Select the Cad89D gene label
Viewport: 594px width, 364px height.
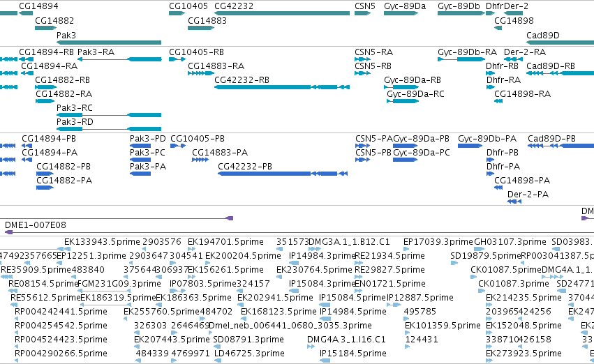click(543, 35)
